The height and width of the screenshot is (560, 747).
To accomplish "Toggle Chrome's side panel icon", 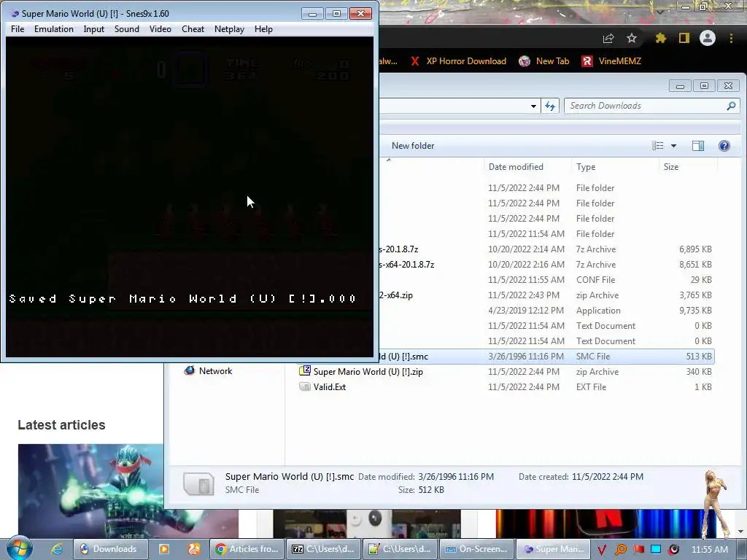I will (x=684, y=38).
